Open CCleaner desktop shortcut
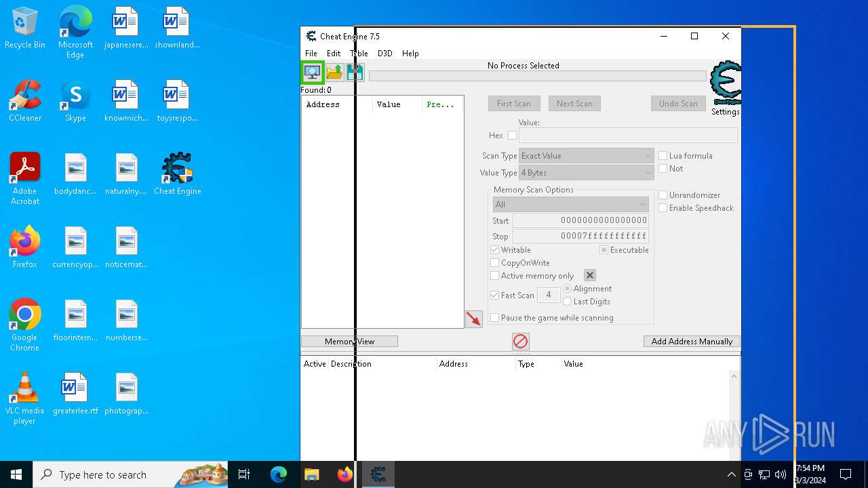 (x=25, y=102)
